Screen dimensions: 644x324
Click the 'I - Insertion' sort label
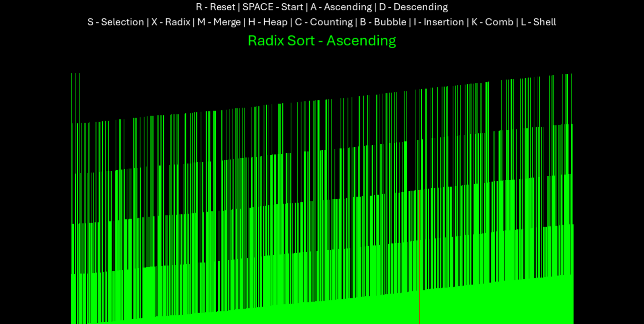tap(439, 22)
